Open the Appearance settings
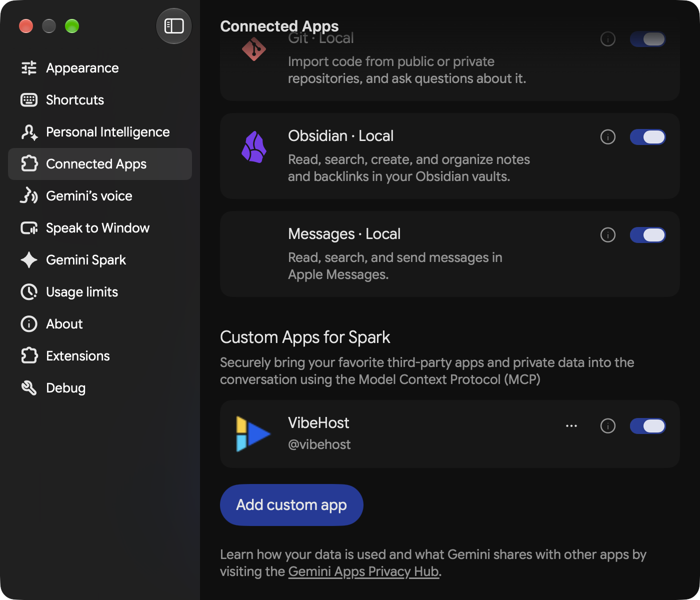 point(100,68)
